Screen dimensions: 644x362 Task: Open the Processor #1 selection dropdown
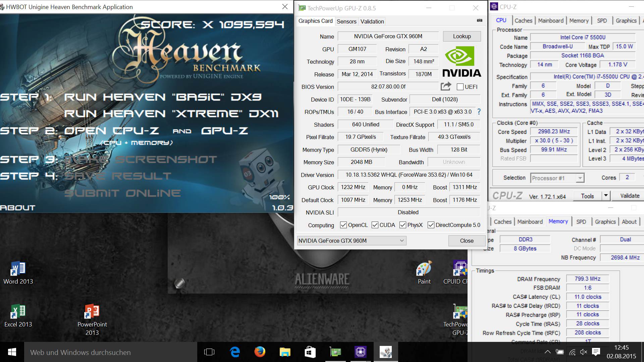557,178
